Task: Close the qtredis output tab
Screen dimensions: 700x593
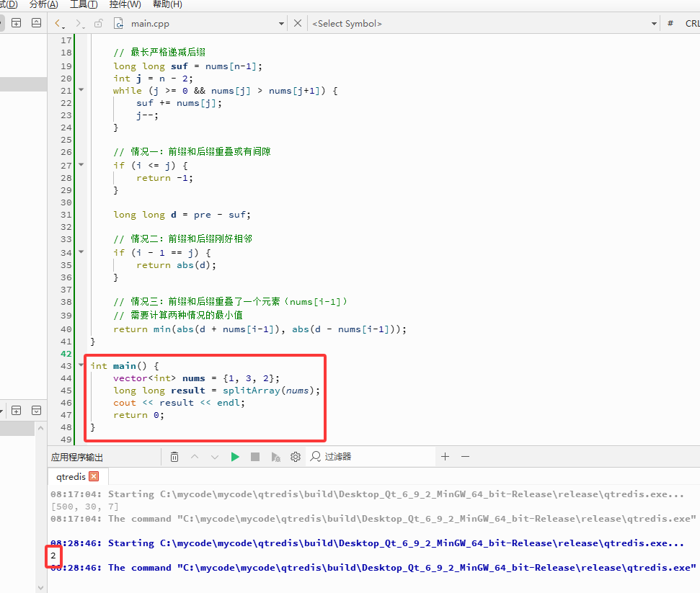Action: pos(94,476)
